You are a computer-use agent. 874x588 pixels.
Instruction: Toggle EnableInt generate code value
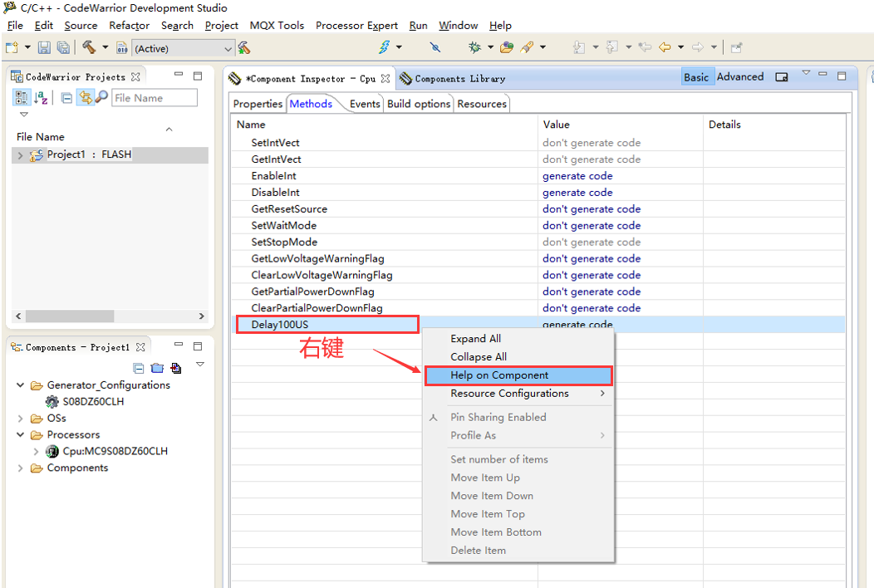point(577,176)
